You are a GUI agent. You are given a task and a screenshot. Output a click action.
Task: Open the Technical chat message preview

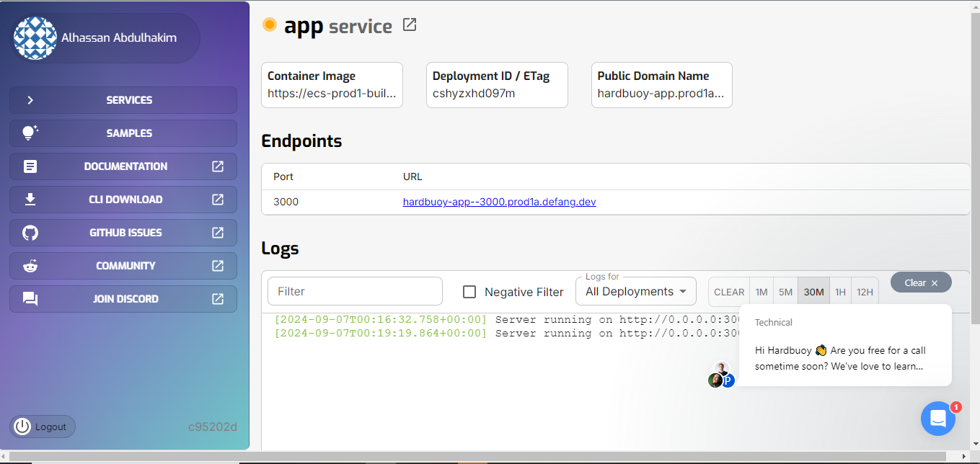(x=845, y=345)
